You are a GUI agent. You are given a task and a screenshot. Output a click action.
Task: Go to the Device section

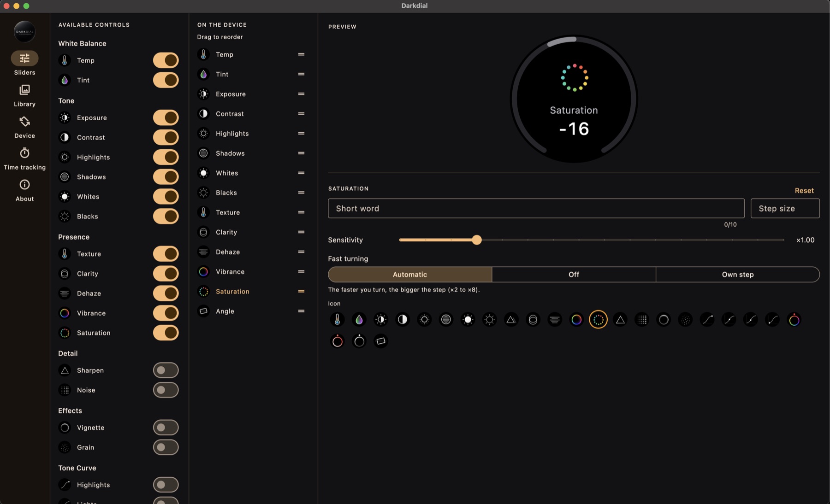24,127
